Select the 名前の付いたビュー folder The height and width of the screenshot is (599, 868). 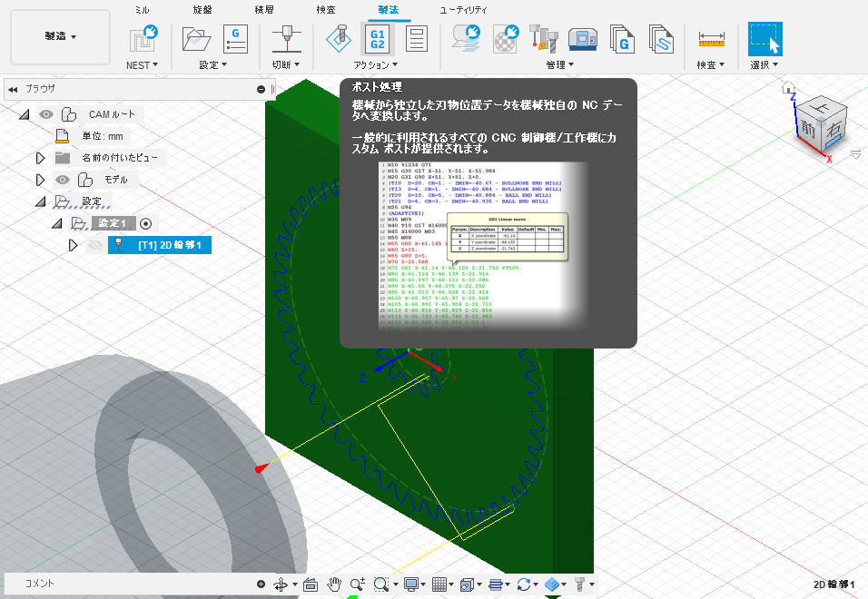click(120, 158)
